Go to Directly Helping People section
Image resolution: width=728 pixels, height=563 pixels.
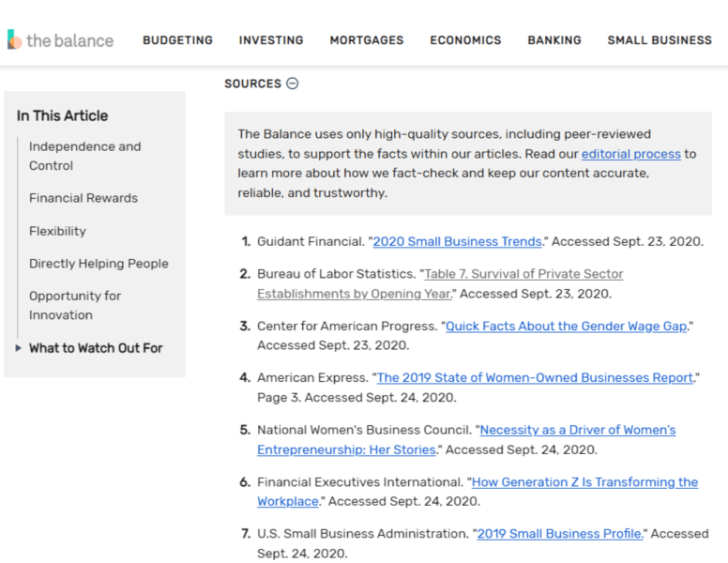click(99, 264)
